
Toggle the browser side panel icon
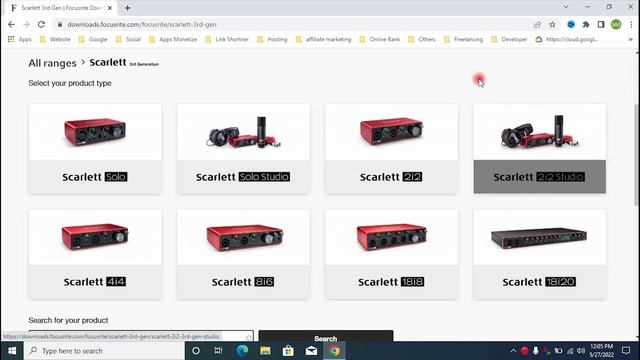601,24
